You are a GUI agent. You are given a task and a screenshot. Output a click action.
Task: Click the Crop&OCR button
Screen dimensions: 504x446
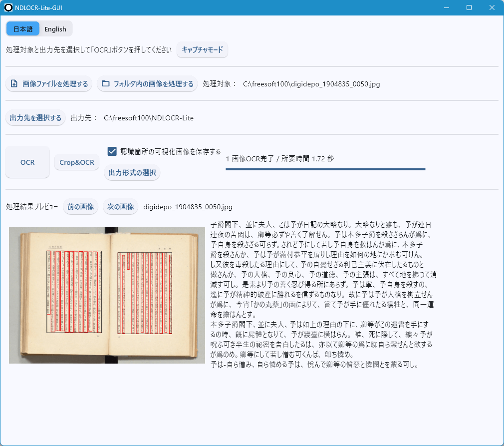77,162
